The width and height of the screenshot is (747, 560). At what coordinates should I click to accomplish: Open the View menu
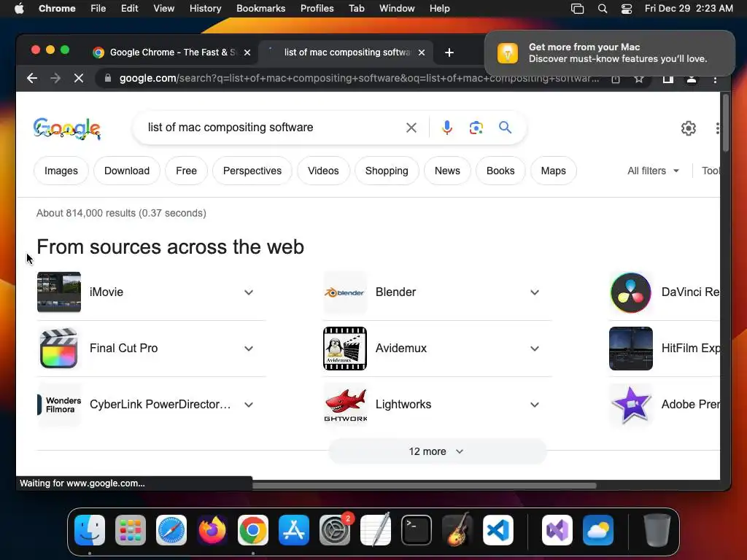pos(163,9)
